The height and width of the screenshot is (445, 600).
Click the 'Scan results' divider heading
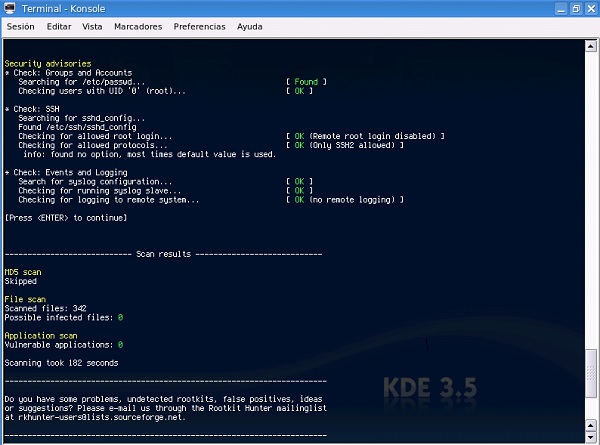163,254
